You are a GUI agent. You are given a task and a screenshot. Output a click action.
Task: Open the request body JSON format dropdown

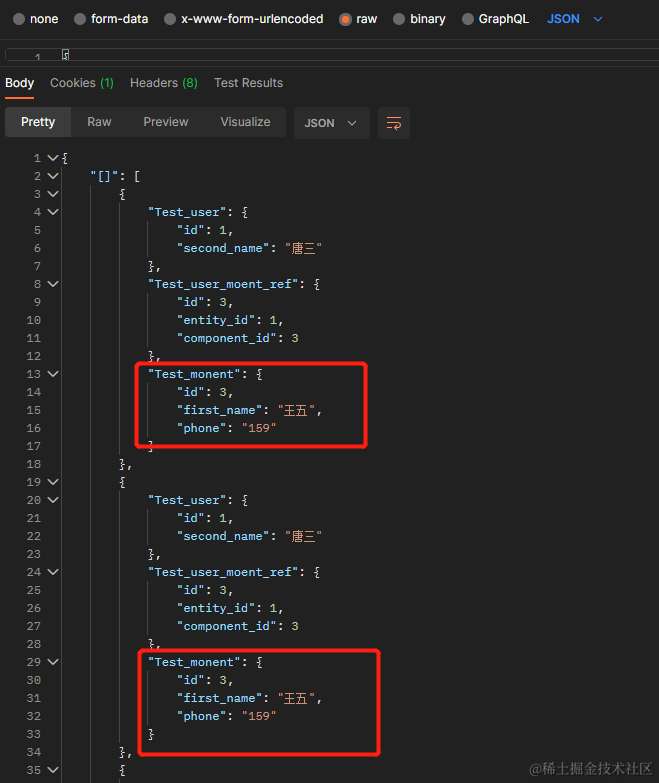tap(575, 19)
